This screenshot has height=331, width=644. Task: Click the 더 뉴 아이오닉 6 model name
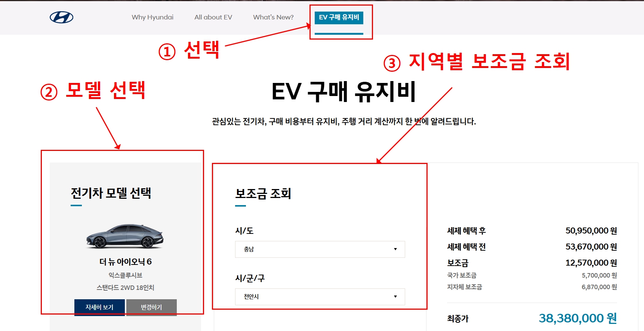(126, 262)
